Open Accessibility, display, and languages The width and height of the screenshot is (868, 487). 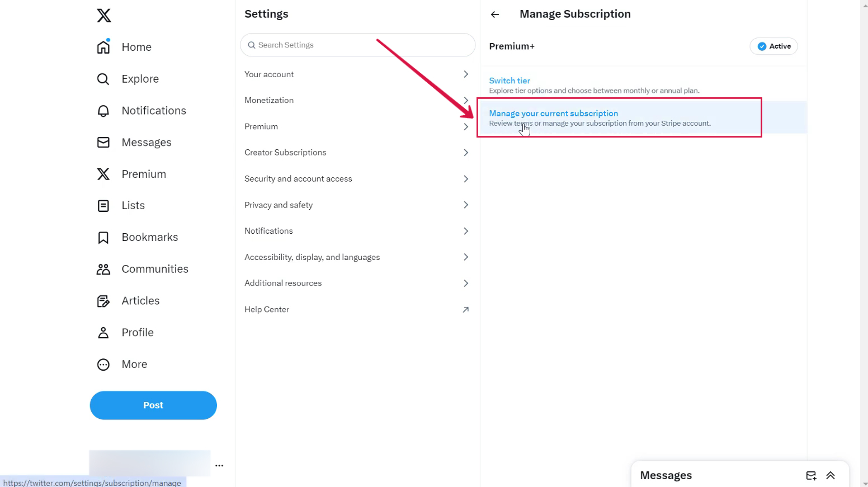[312, 257]
